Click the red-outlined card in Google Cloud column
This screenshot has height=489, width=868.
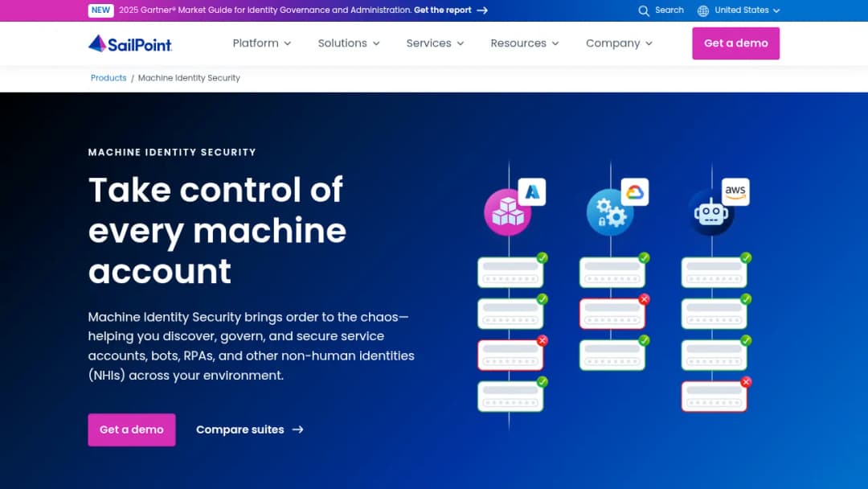[x=612, y=314]
